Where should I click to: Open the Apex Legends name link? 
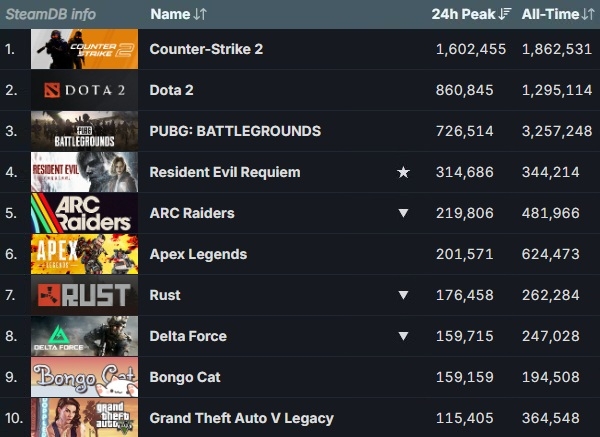(198, 254)
